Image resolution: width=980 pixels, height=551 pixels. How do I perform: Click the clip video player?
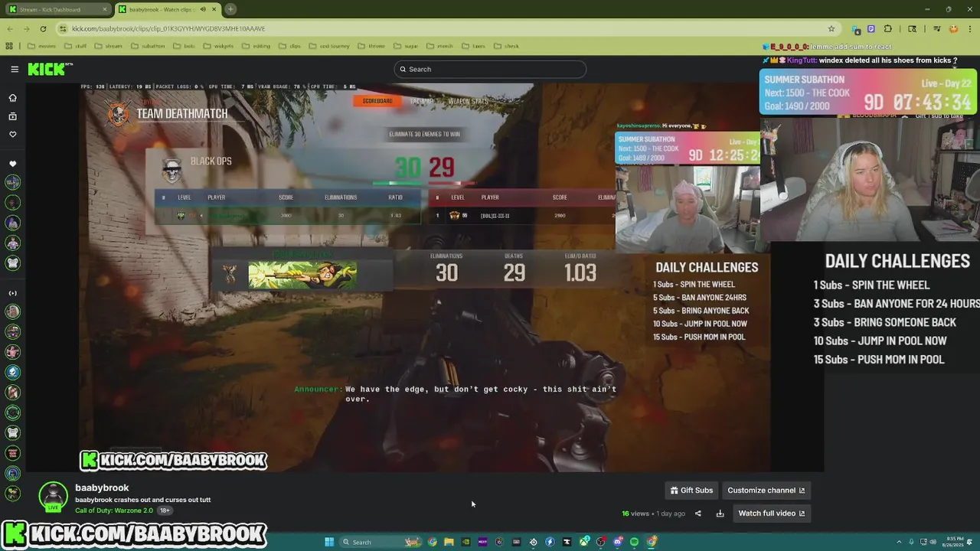coord(425,278)
